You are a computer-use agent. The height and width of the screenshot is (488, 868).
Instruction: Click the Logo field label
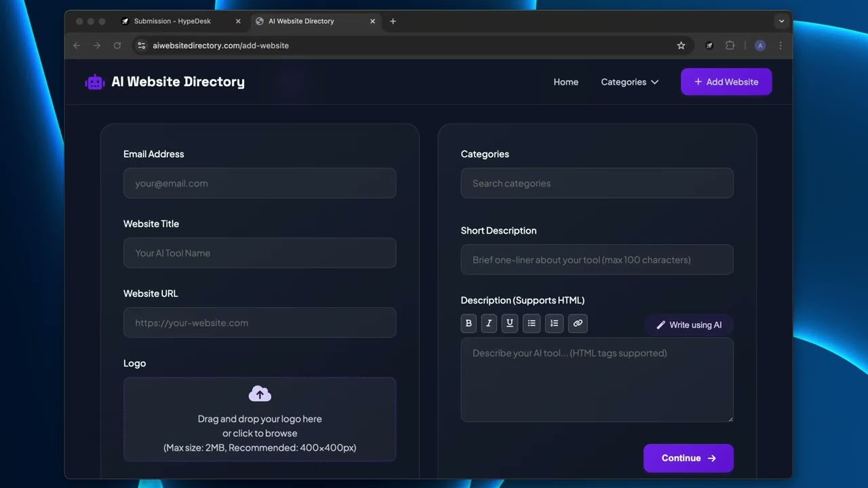134,363
